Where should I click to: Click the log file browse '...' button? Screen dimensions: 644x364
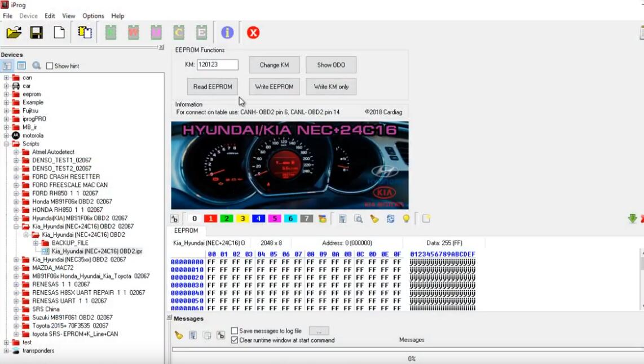[319, 331]
